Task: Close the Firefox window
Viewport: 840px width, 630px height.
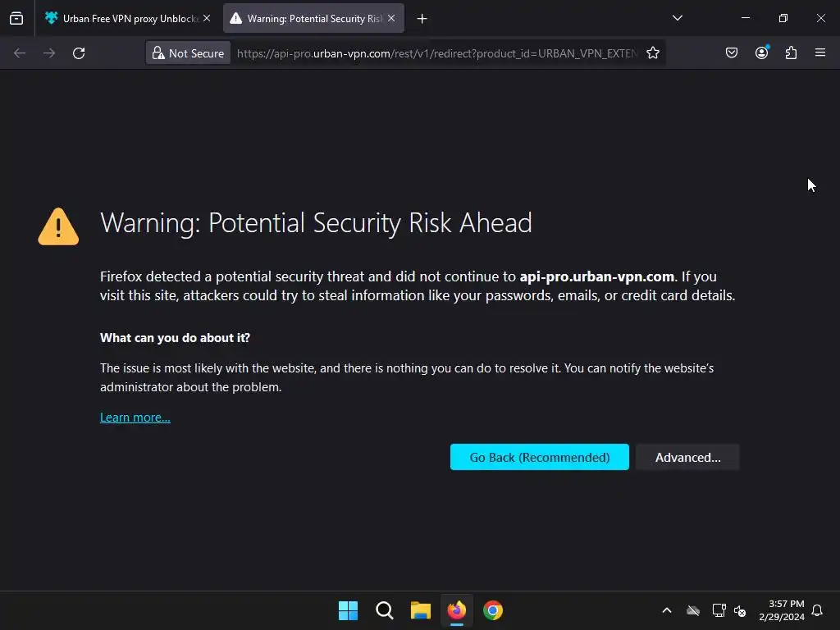Action: [820, 18]
